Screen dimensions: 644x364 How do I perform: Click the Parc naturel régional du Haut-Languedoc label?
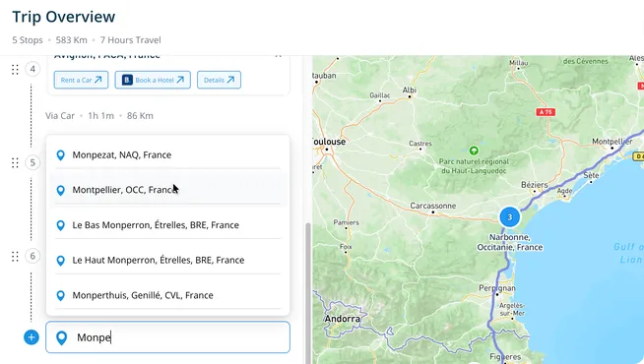coord(474,166)
